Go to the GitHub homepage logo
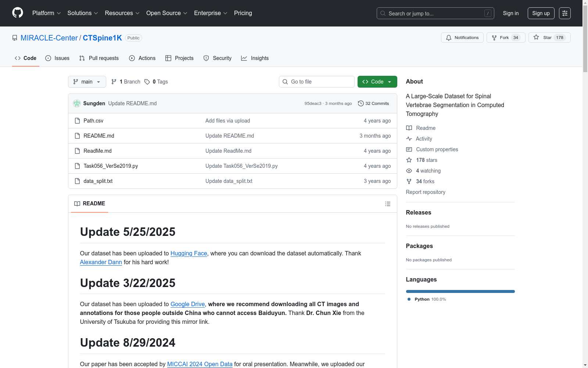The image size is (588, 368). (x=18, y=13)
